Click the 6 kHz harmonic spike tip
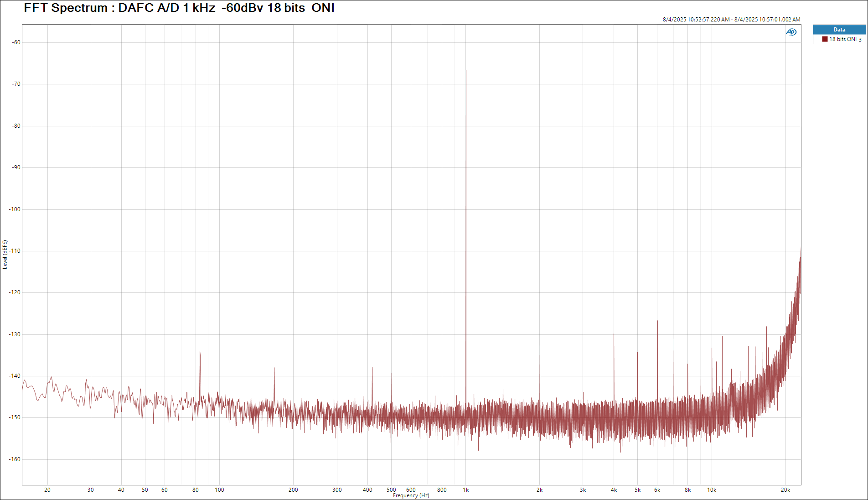This screenshot has height=500, width=868. [657, 321]
